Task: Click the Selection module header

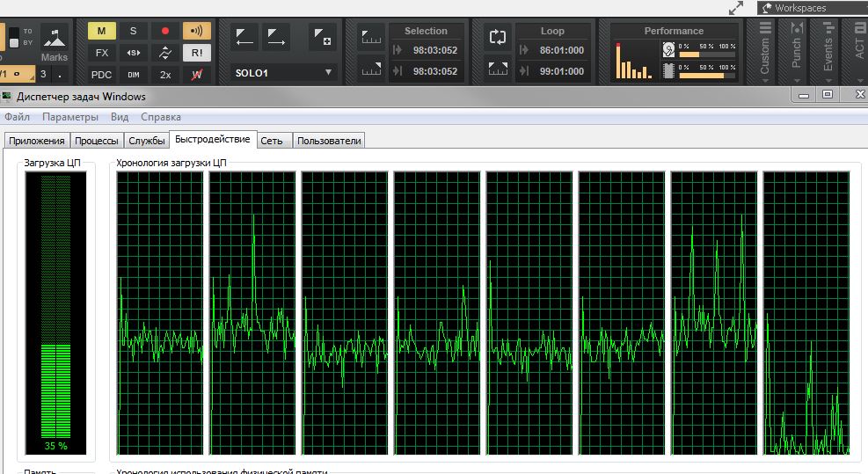Action: tap(426, 31)
